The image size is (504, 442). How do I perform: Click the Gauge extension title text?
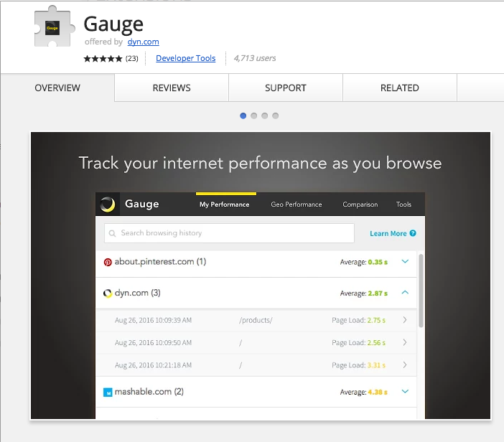pyautogui.click(x=113, y=24)
